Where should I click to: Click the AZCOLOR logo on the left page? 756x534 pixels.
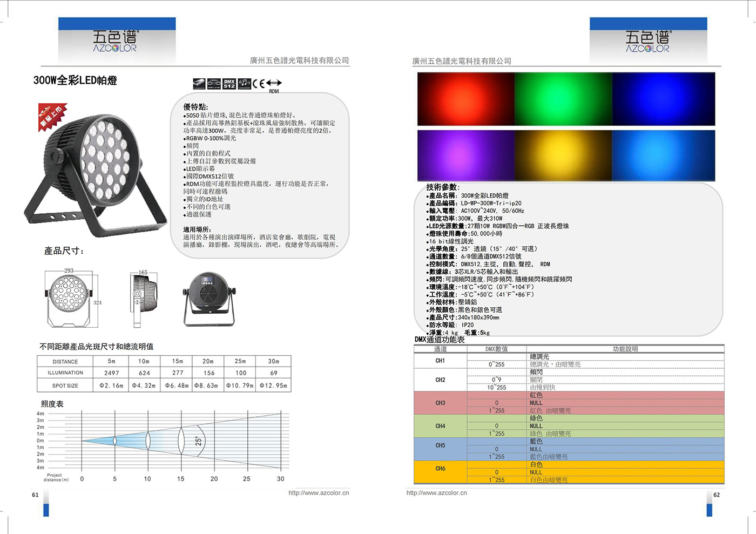pos(115,42)
